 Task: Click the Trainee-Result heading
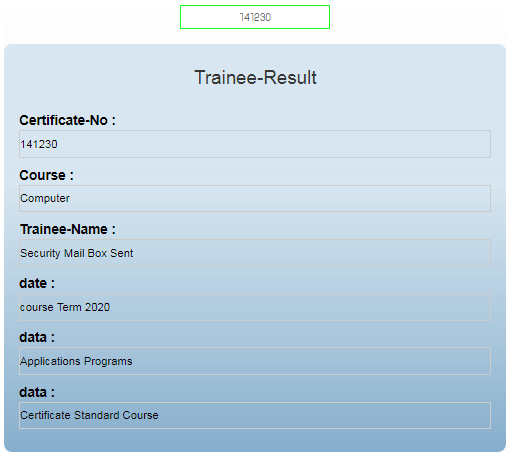point(255,78)
